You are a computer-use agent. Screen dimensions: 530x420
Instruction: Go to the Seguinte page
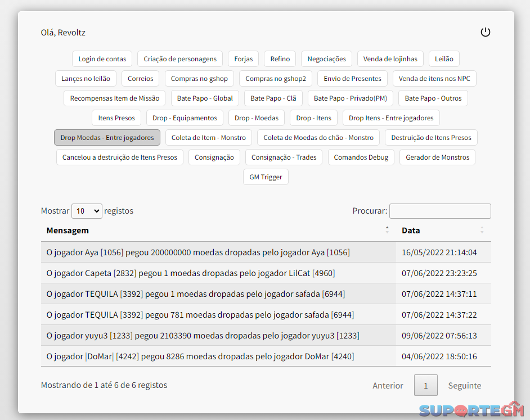coord(464,386)
